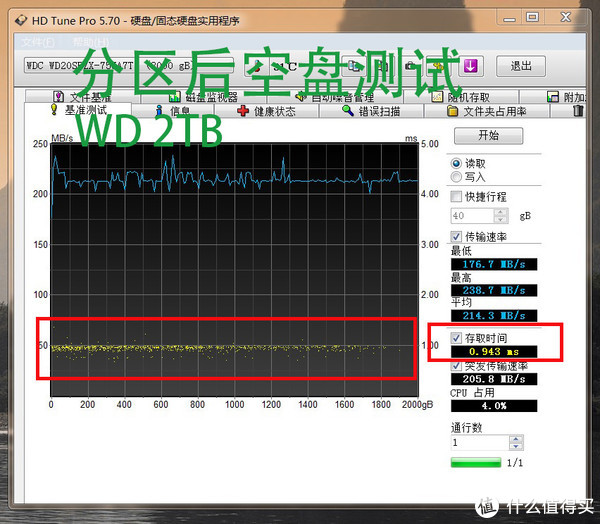Click the 退出 exit button
Viewport: 600px width, 524px height.
pos(521,66)
